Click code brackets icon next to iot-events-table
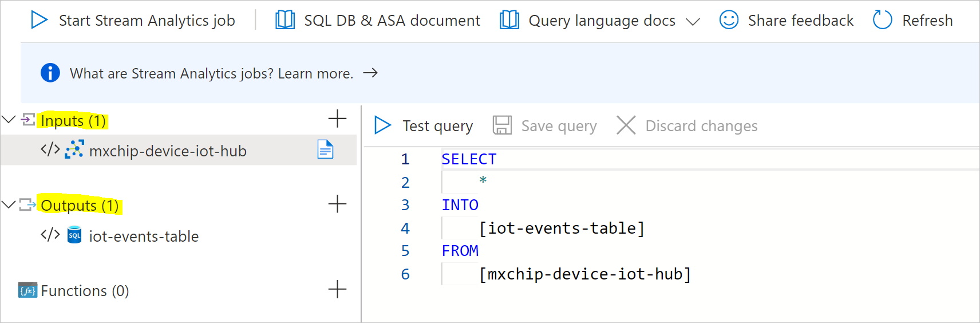980x323 pixels. [50, 235]
